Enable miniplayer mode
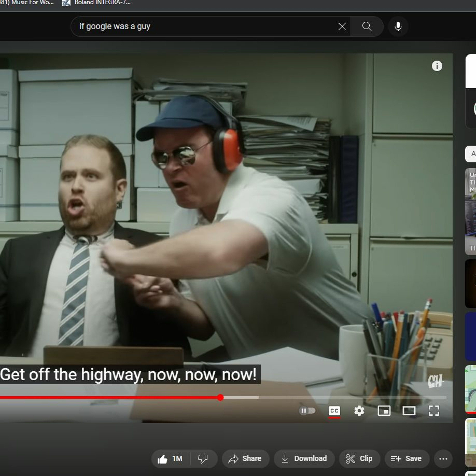The image size is (476, 476). 384,411
